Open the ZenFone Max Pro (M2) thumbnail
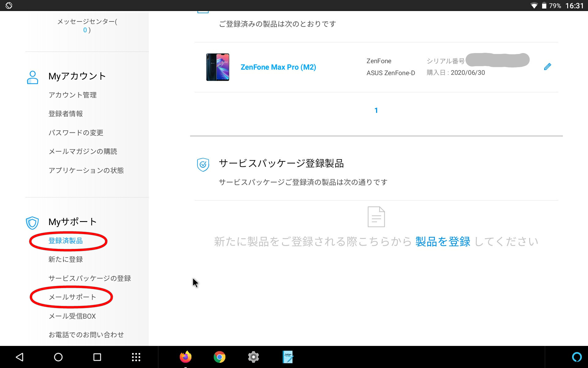588x368 pixels. pyautogui.click(x=218, y=67)
